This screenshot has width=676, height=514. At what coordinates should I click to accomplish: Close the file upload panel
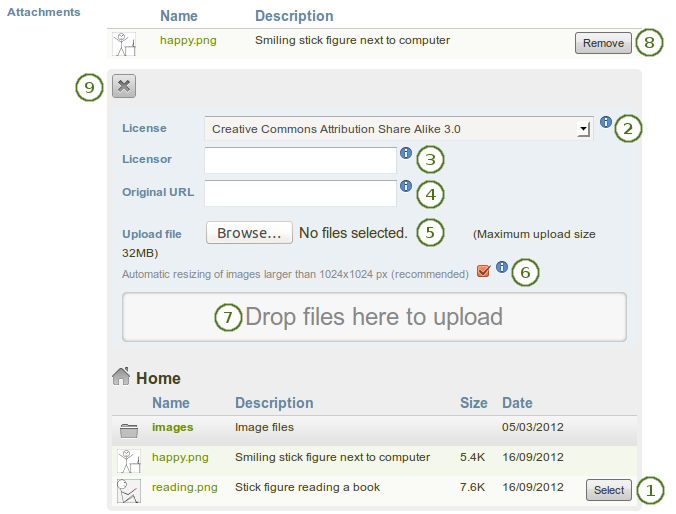click(x=123, y=86)
